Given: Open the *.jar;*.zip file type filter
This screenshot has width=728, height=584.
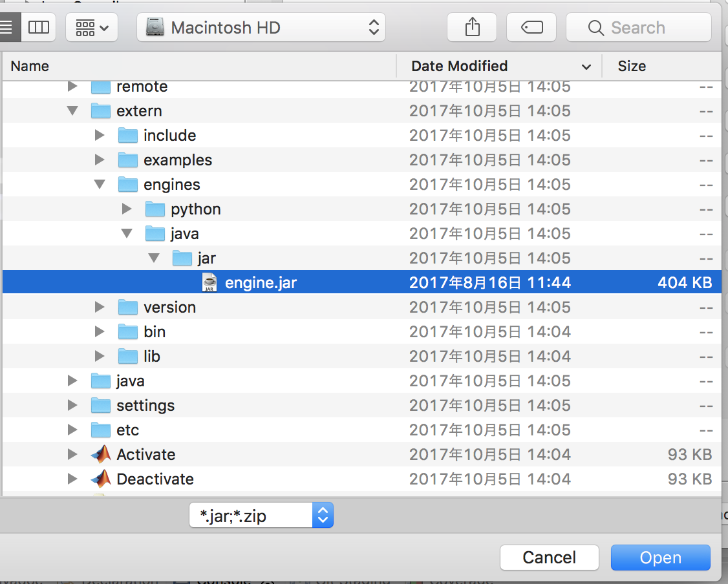Looking at the screenshot, I should point(261,515).
